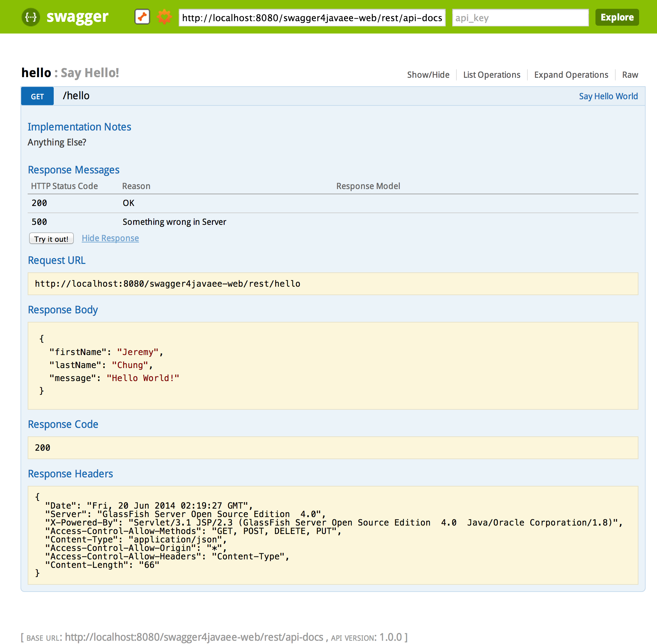
Task: Click the swagger logo icon
Action: [x=31, y=17]
